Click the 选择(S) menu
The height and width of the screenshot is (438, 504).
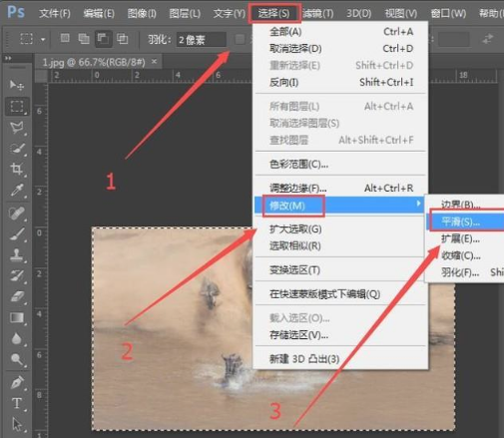(274, 14)
